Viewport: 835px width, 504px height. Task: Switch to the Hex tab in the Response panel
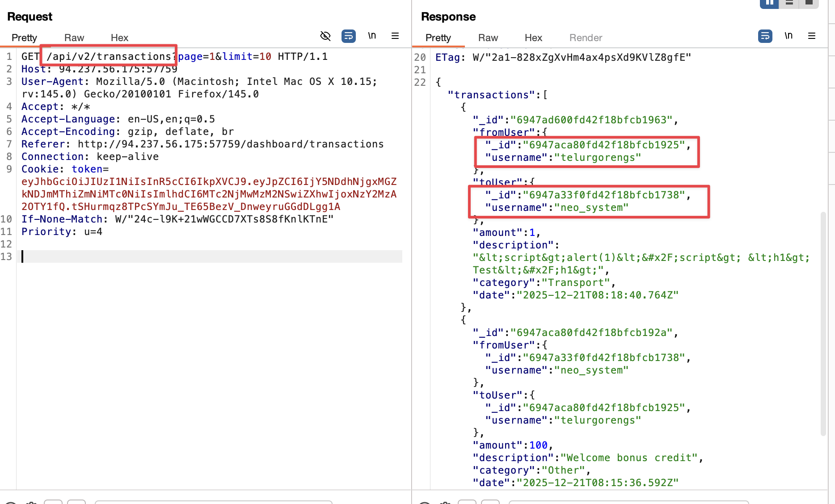click(x=533, y=38)
